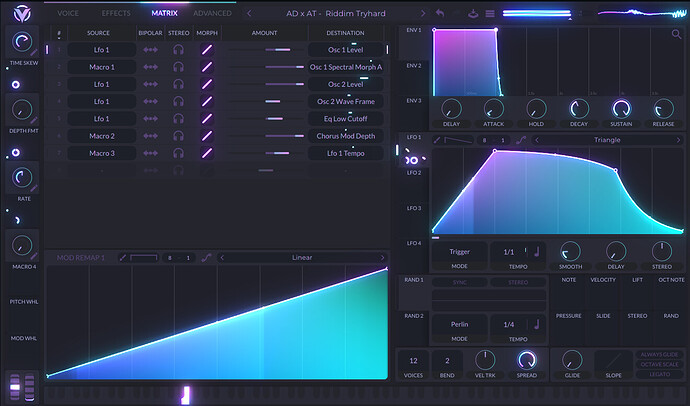Viewport: 690px width, 406px height.
Task: Click the SOURCE column header
Action: coord(99,33)
